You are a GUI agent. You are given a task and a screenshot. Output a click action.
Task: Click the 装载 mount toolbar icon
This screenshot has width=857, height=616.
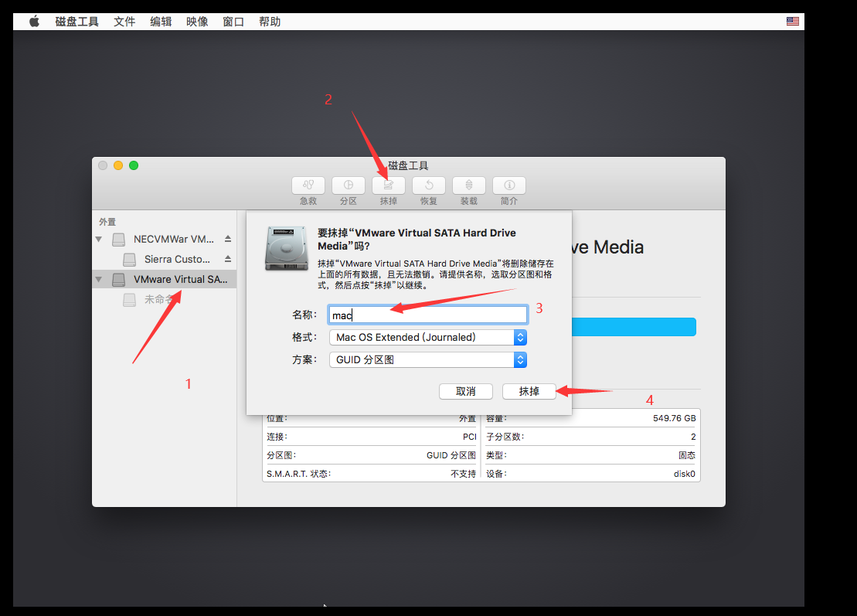[x=469, y=185]
